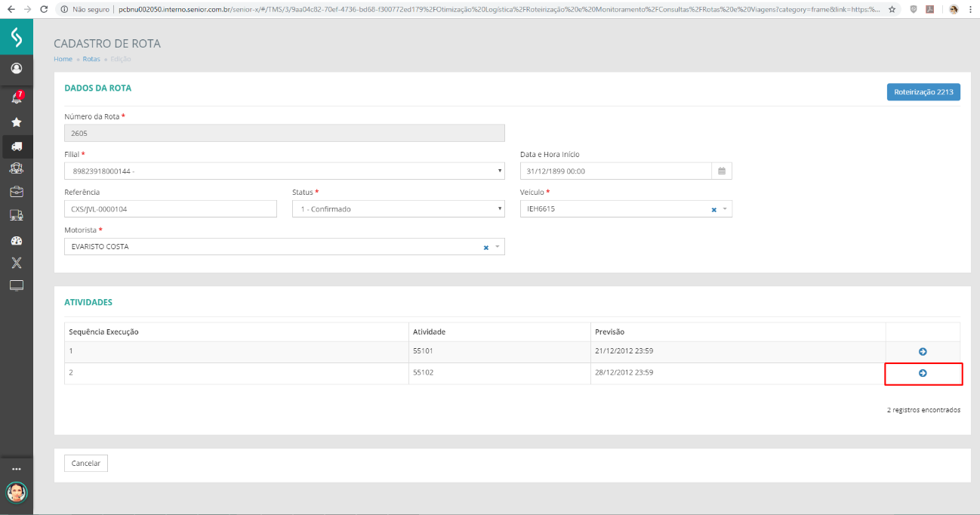Open the X icon in sidebar
This screenshot has width=980, height=515.
(x=16, y=263)
